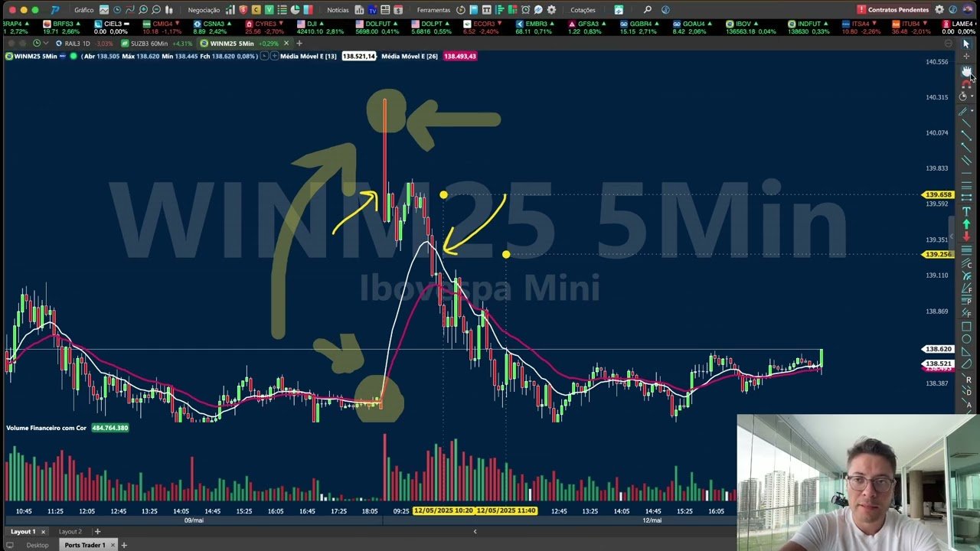
Task: Switch to the Layout 2 tab
Action: [70, 531]
